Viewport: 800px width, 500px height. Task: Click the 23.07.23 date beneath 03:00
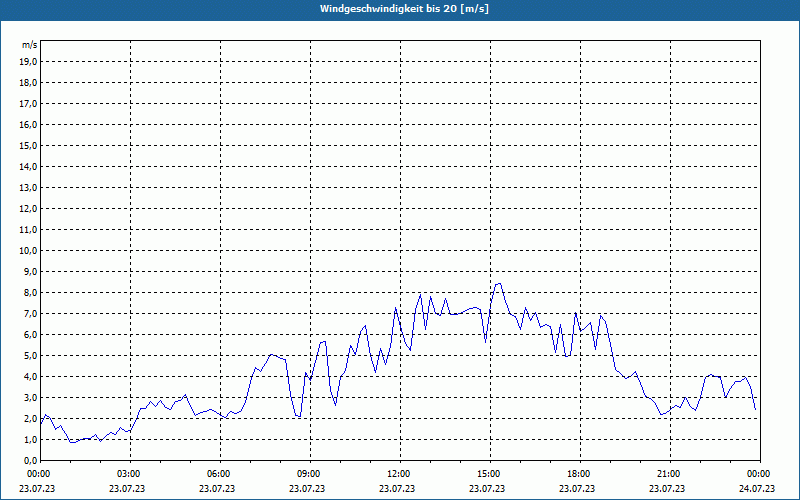pos(127,488)
